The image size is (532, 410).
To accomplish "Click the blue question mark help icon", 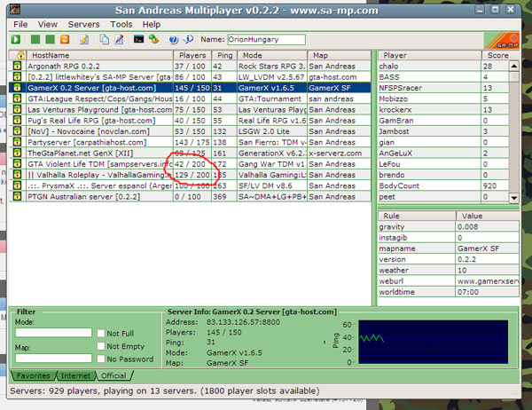I will pyautogui.click(x=172, y=40).
